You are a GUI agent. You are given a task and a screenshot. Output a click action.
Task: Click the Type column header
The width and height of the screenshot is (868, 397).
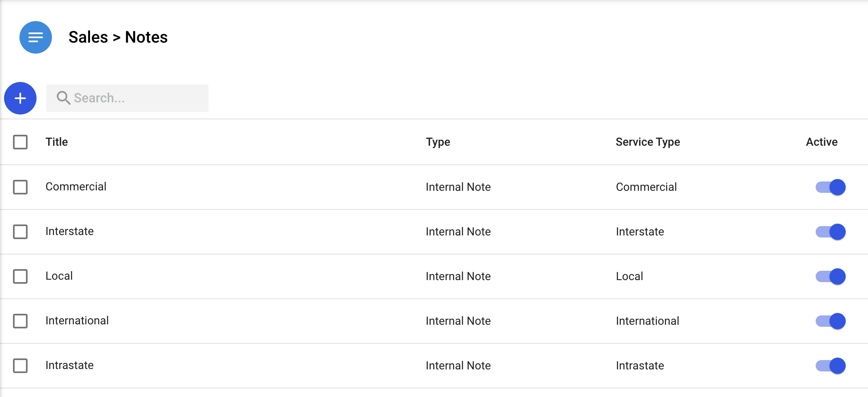(x=438, y=142)
